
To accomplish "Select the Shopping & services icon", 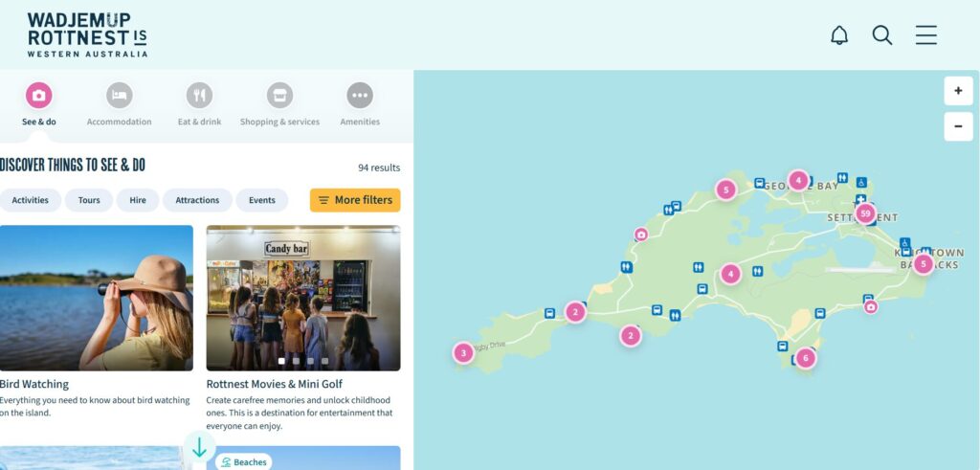I will [280, 96].
